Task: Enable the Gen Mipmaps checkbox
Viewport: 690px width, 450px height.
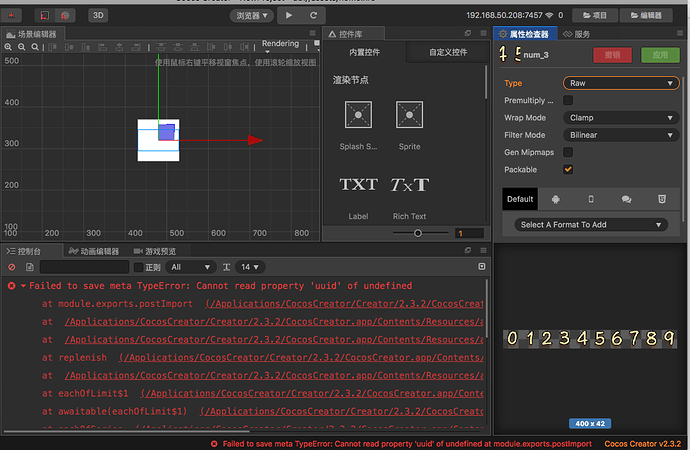Action: [x=568, y=152]
